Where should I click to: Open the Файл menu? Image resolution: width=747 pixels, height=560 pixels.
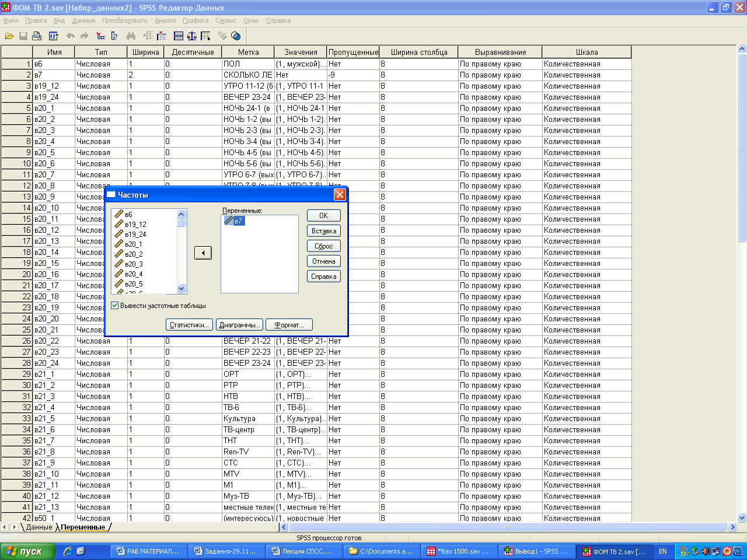[x=11, y=20]
